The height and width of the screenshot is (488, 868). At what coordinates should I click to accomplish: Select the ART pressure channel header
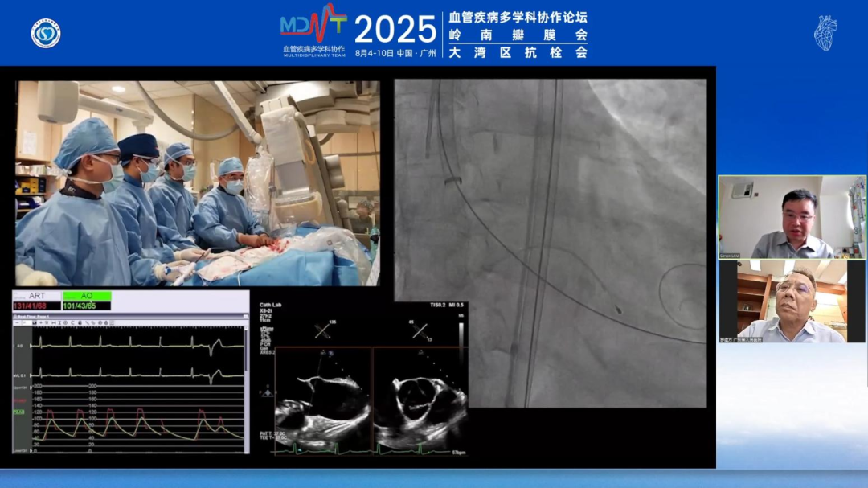37,296
